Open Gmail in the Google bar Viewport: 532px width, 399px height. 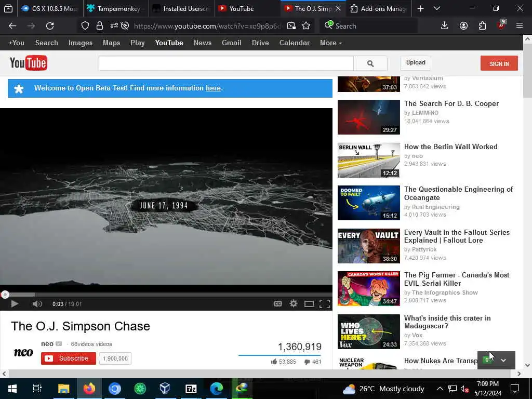pos(231,43)
